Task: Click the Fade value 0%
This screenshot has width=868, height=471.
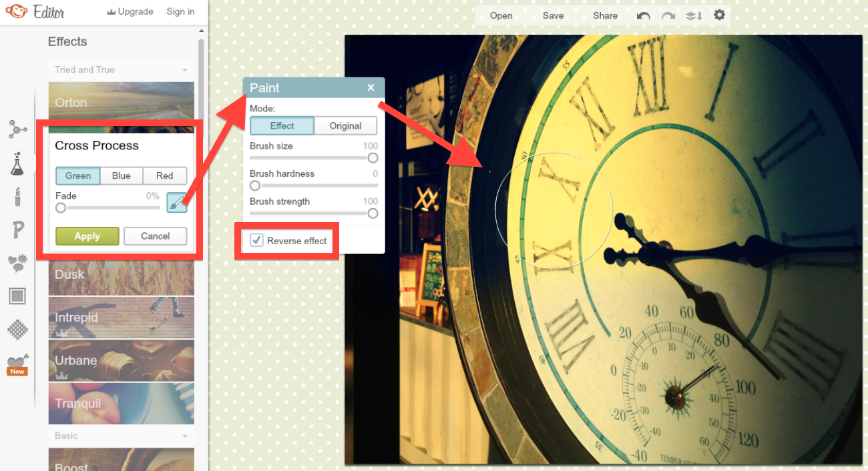Action: 152,195
